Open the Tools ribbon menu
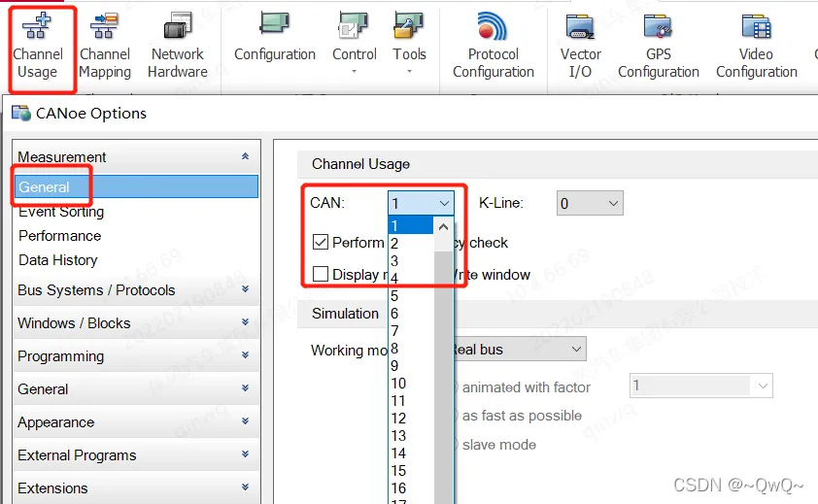 point(409,44)
